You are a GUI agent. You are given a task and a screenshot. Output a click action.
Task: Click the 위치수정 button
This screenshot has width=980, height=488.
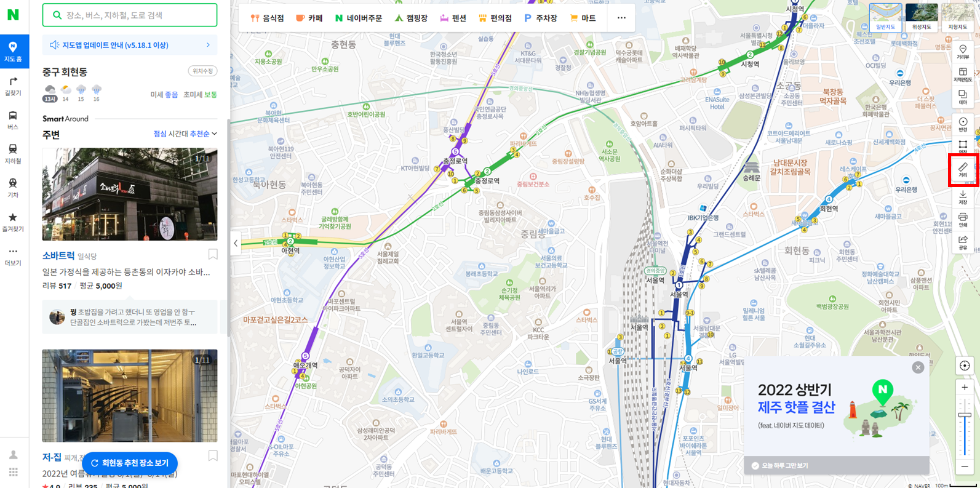202,71
